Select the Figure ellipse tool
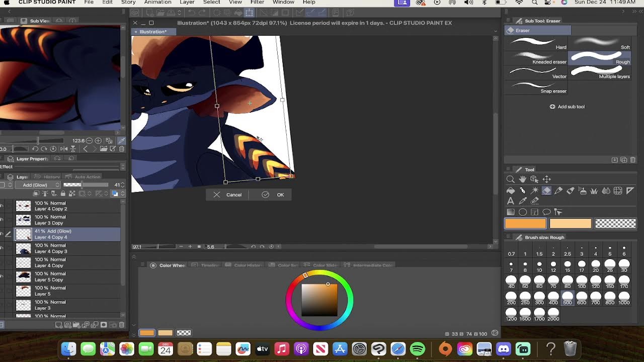644x362 pixels. pyautogui.click(x=523, y=212)
